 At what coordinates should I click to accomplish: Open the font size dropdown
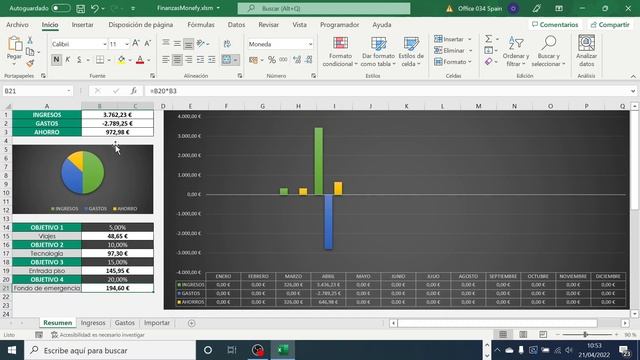127,44
